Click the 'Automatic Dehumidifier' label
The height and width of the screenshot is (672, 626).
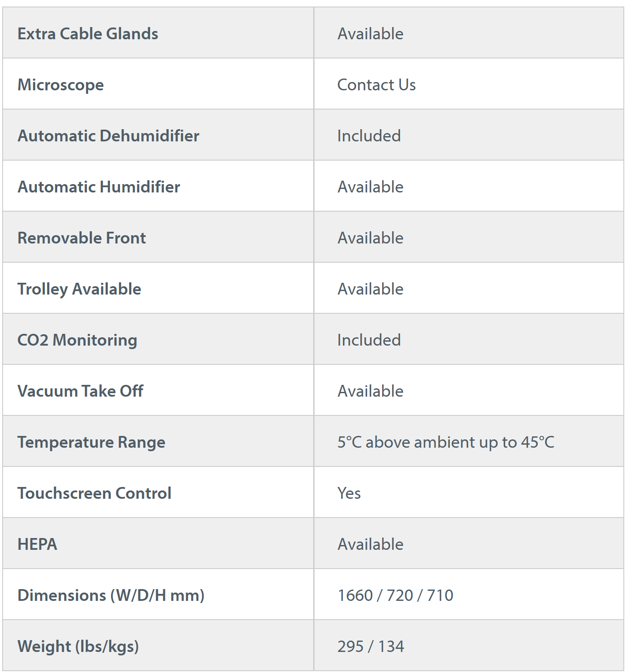[x=108, y=136]
